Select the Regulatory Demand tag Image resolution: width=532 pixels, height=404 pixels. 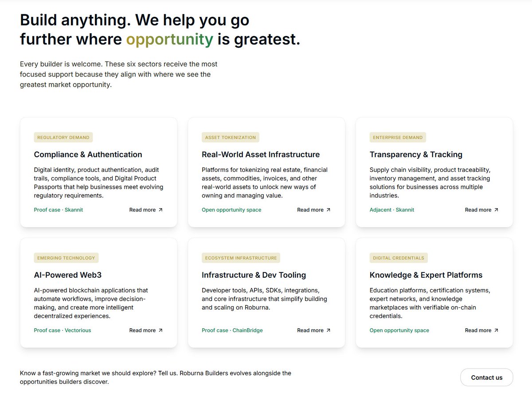(63, 137)
